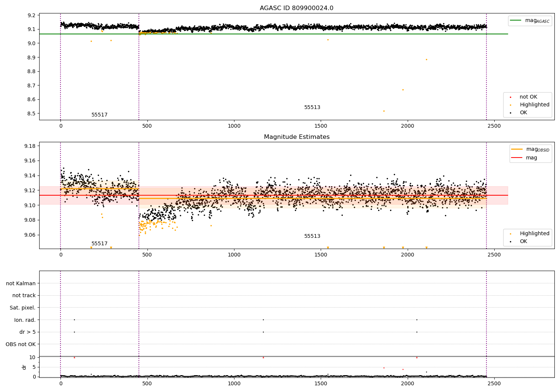
Task: Click the 'OBS not OK' axis label
Action: click(x=21, y=344)
